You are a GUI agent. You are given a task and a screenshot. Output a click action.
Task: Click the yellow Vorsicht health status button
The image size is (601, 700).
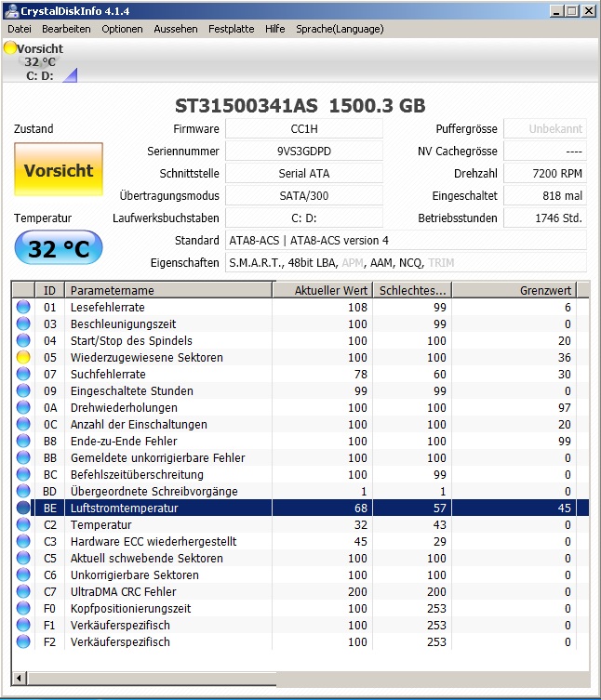(59, 169)
